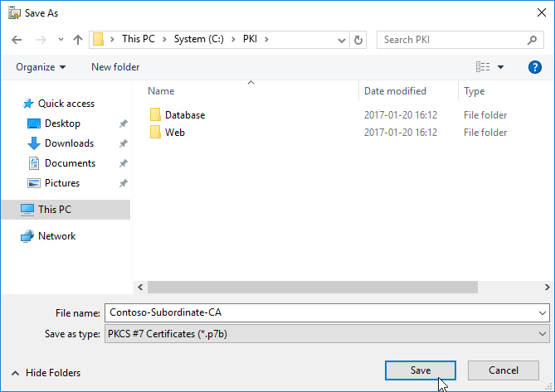
Task: Expand chevron after 'This PC' breadcrumb
Action: (x=164, y=39)
